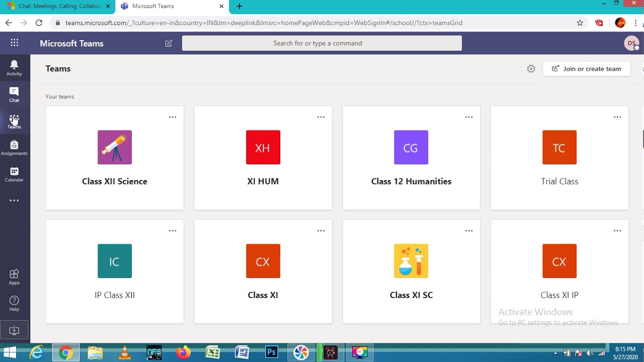Open more options for Trial Class
Viewport: 644px width, 362px height.
[617, 117]
